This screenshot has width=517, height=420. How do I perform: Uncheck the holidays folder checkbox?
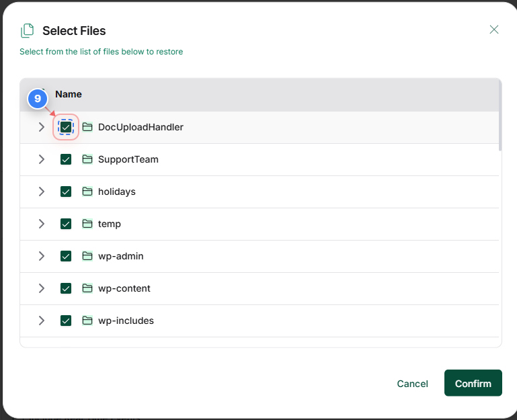point(66,192)
